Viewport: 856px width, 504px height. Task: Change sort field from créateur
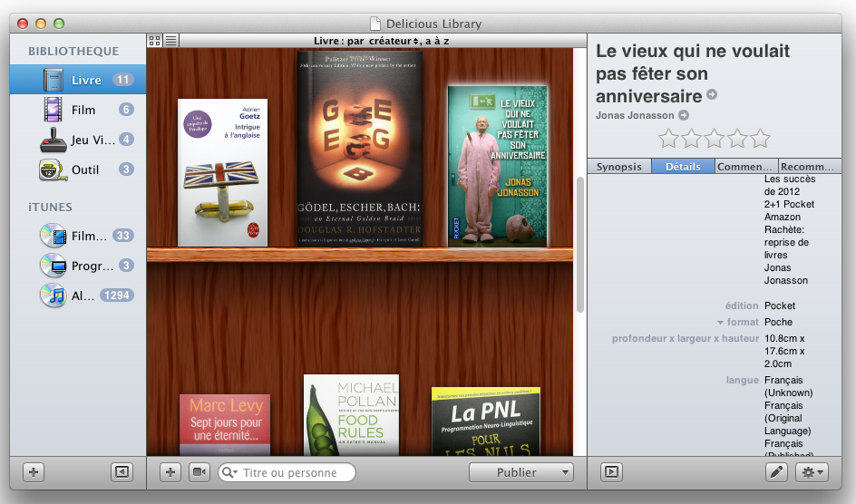click(x=394, y=41)
